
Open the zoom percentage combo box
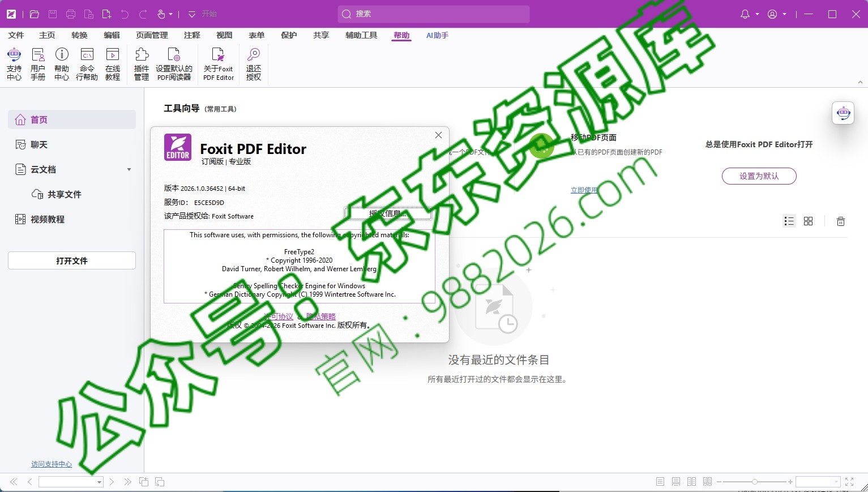[818, 482]
